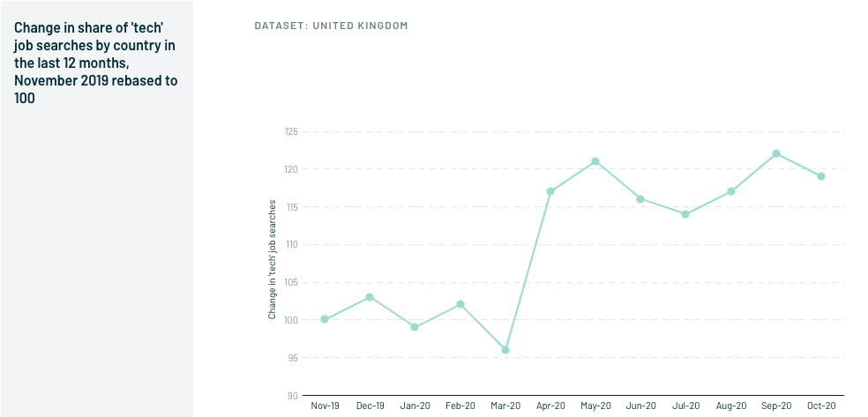Click the May-20 data point at 121
This screenshot has height=417, width=868.
[595, 161]
